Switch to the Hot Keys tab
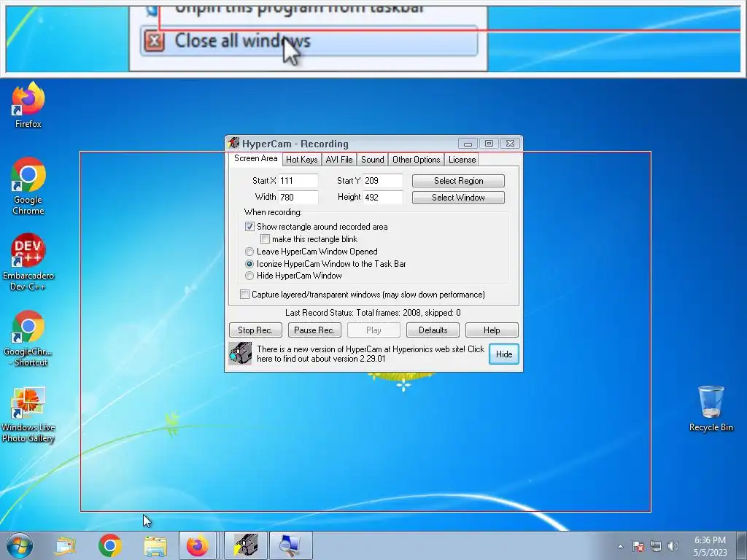Image resolution: width=747 pixels, height=560 pixels. tap(301, 160)
